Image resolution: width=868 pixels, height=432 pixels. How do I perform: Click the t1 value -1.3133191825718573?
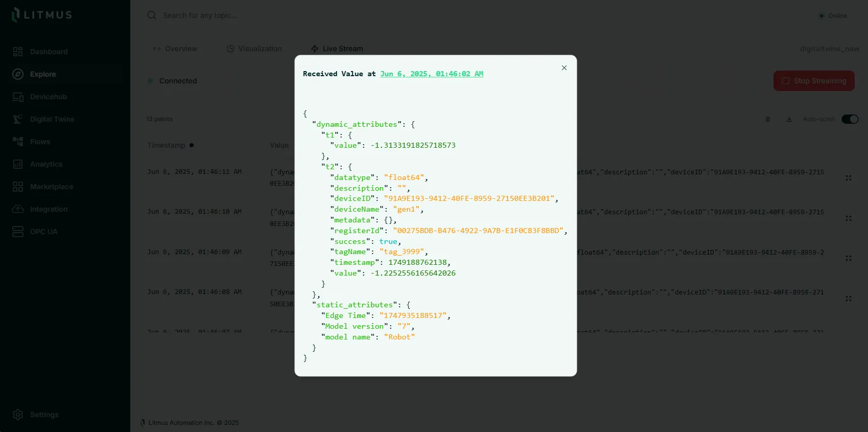413,145
